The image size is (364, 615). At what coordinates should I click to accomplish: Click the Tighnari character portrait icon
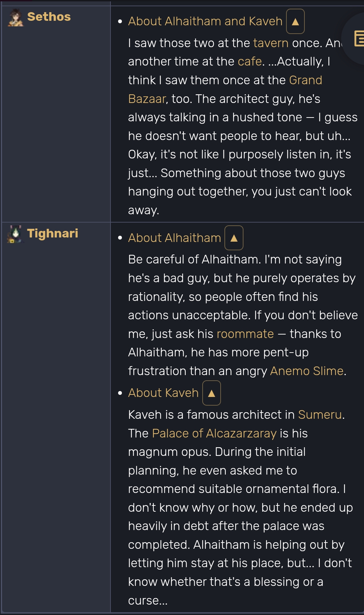click(15, 234)
